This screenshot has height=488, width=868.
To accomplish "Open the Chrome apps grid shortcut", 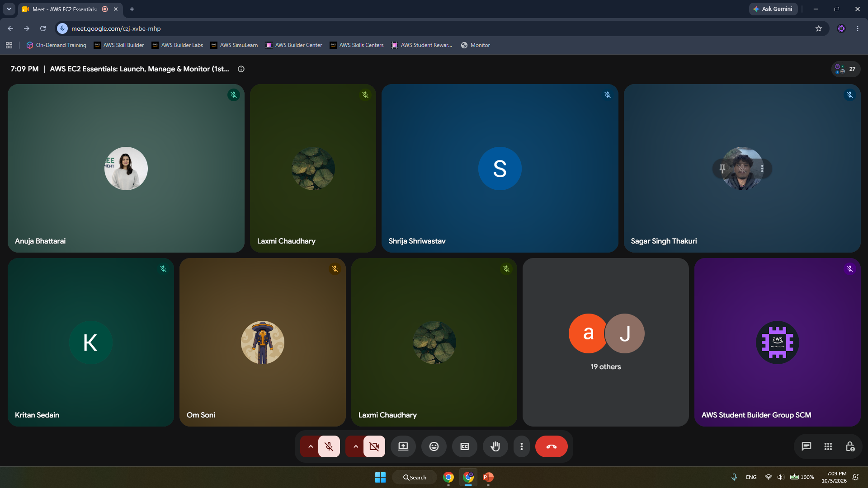I will (9, 45).
